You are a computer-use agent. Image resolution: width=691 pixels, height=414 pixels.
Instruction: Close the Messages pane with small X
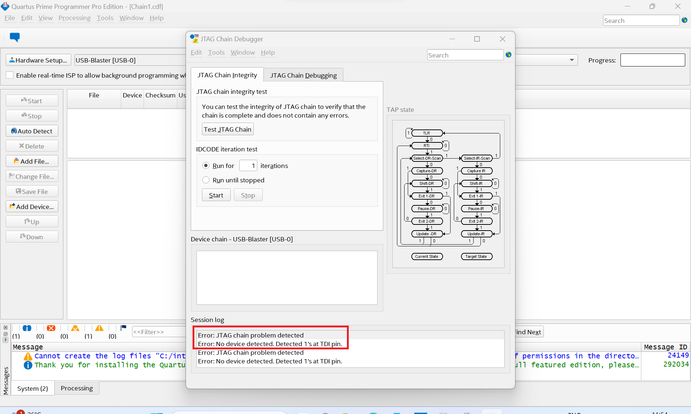(x=5, y=328)
